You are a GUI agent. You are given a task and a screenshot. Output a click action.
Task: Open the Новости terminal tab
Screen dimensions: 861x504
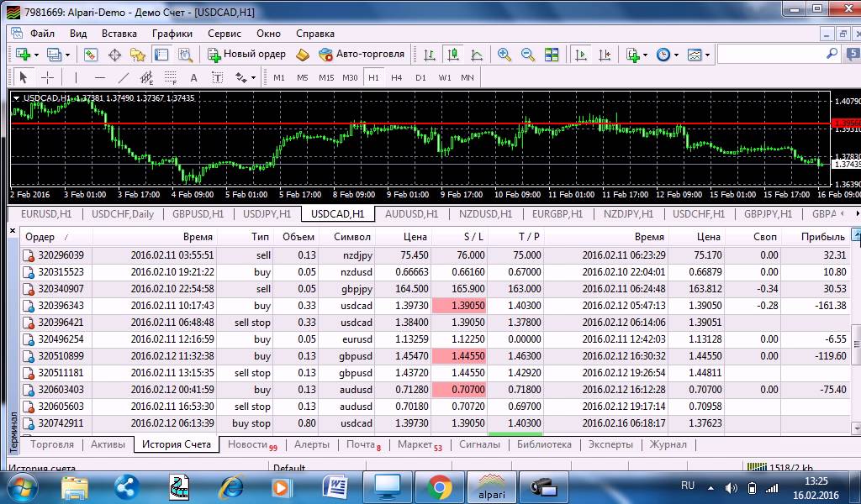(252, 444)
